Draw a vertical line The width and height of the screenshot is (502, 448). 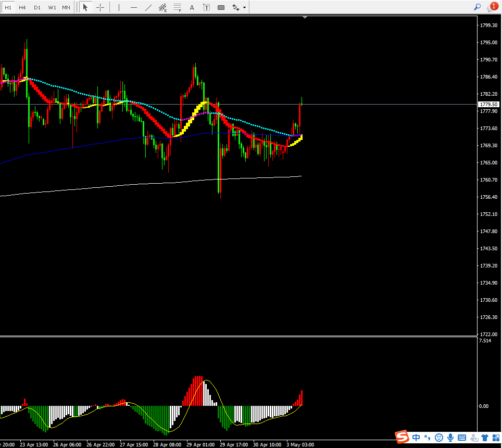[119, 7]
